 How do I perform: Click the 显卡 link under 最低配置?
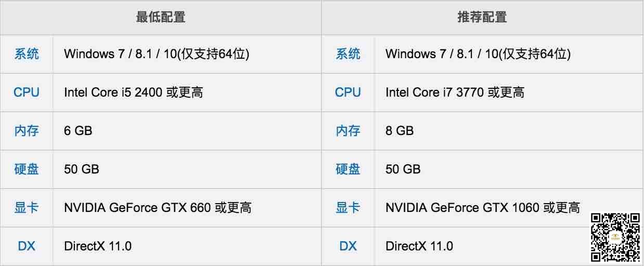tap(26, 208)
